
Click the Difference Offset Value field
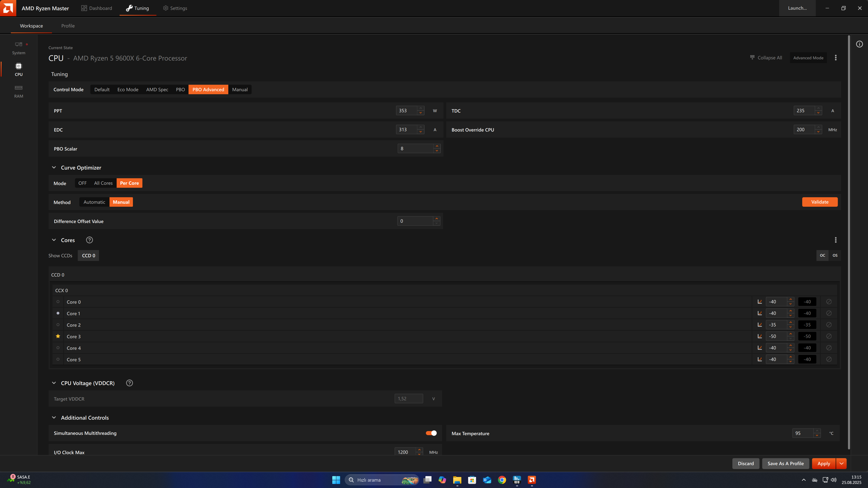tap(415, 221)
